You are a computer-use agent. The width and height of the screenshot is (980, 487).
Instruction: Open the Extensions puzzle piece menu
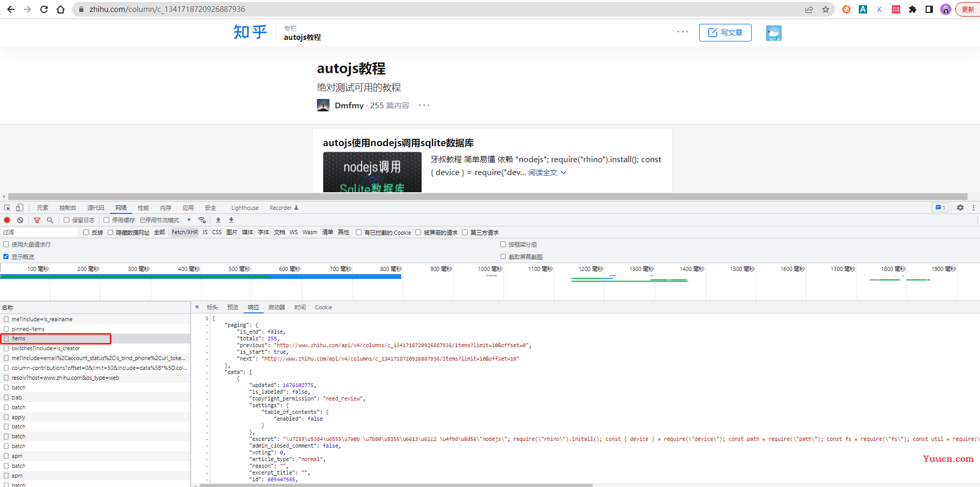pos(913,9)
